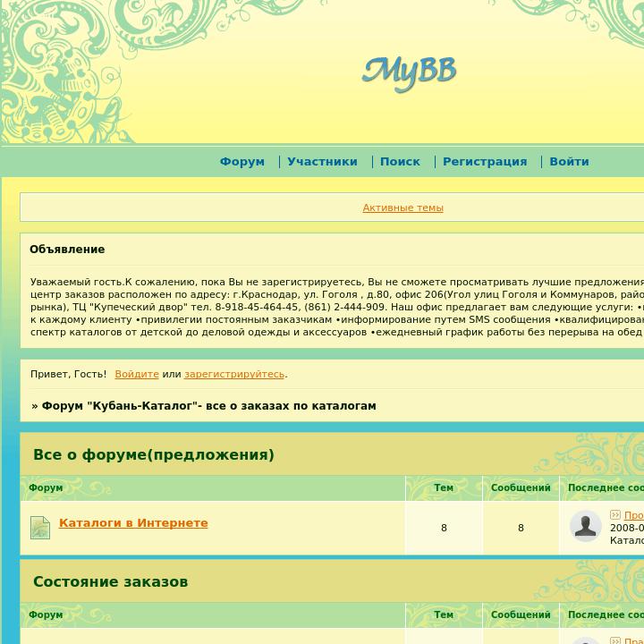This screenshot has width=644, height=644.
Task: Click the last poster avatar in Каталоги row
Action: (585, 527)
